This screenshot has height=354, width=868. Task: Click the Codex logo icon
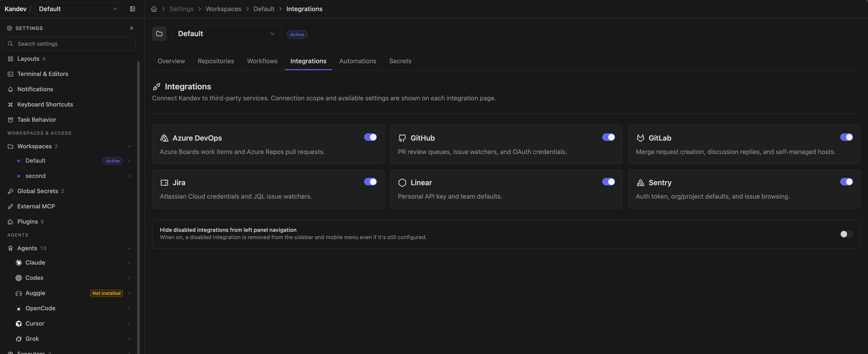[x=18, y=278]
